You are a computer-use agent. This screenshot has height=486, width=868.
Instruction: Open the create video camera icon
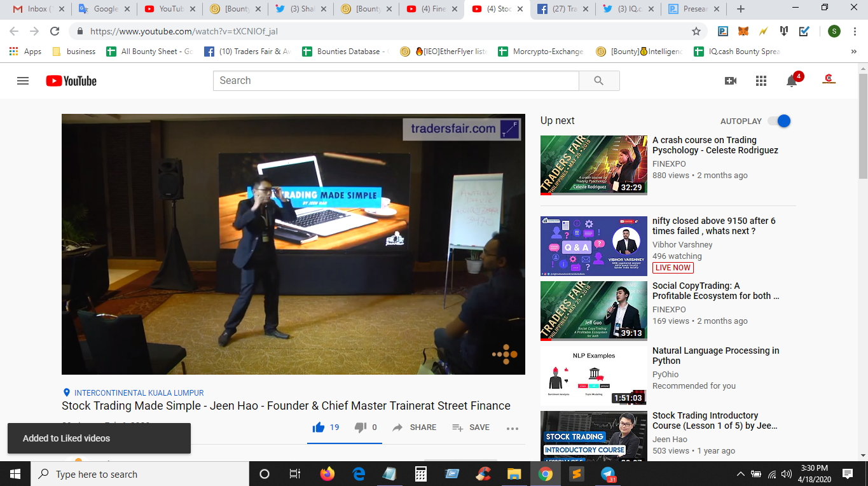click(731, 81)
